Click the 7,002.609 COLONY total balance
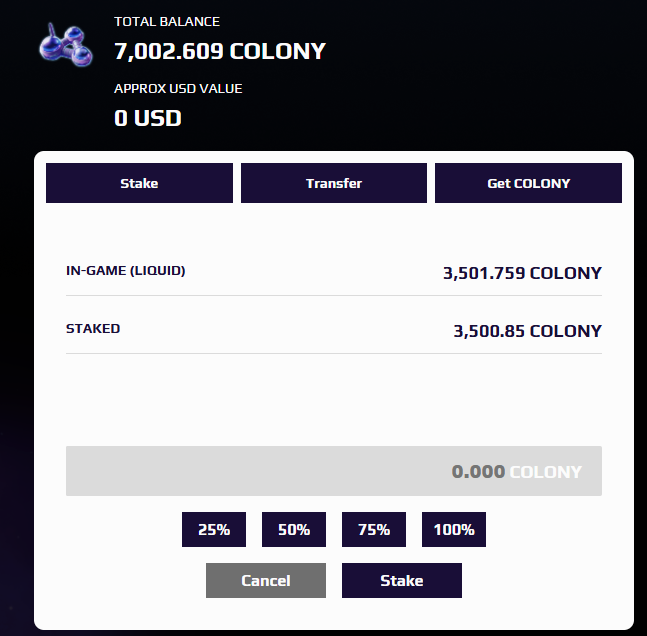The height and width of the screenshot is (636, 647). 220,51
